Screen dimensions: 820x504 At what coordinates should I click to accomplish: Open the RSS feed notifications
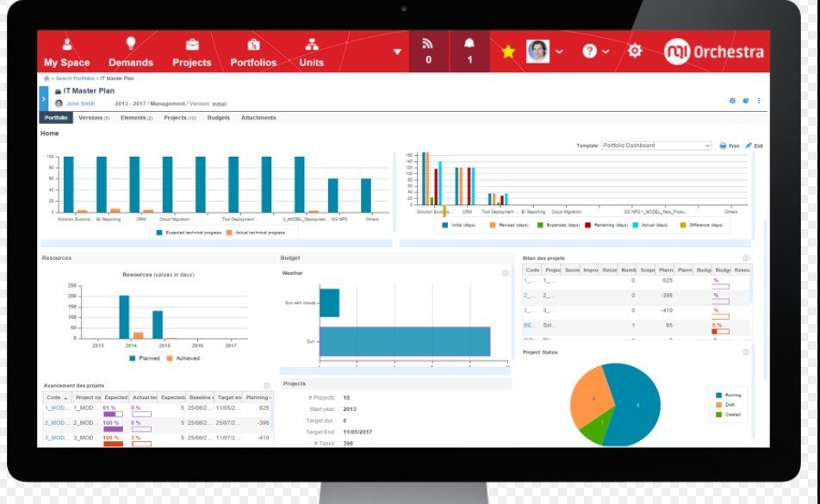click(428, 45)
